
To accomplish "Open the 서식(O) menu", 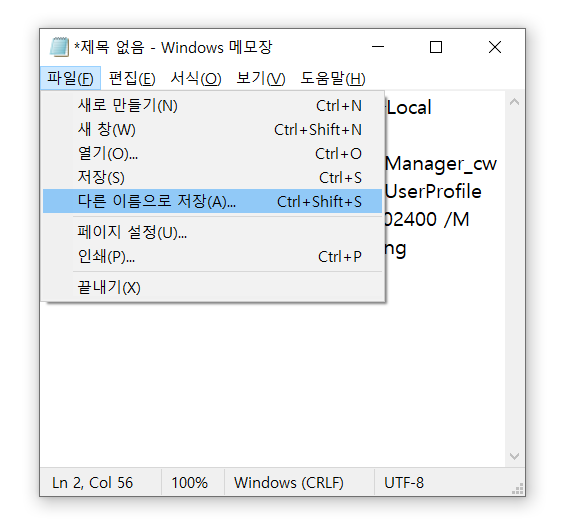I will pos(196,78).
